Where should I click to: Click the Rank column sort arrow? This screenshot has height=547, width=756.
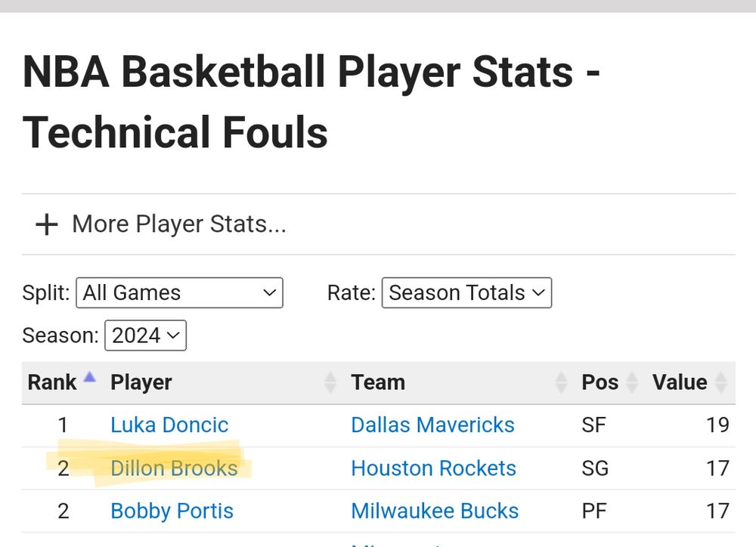89,377
